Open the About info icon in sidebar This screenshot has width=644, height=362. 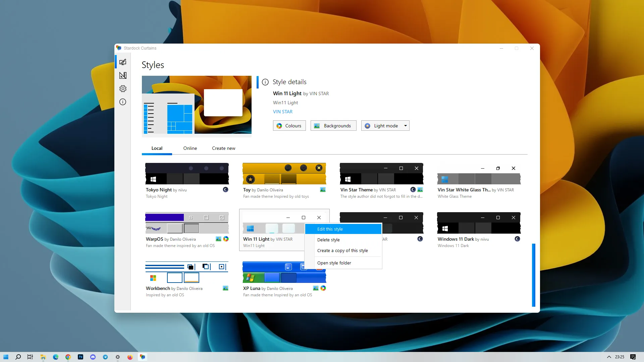click(123, 102)
